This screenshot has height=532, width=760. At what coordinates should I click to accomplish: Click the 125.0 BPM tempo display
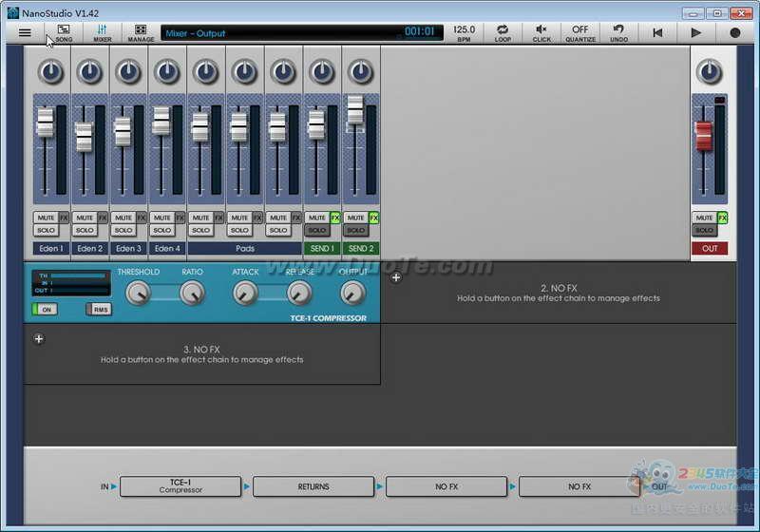coord(464,32)
